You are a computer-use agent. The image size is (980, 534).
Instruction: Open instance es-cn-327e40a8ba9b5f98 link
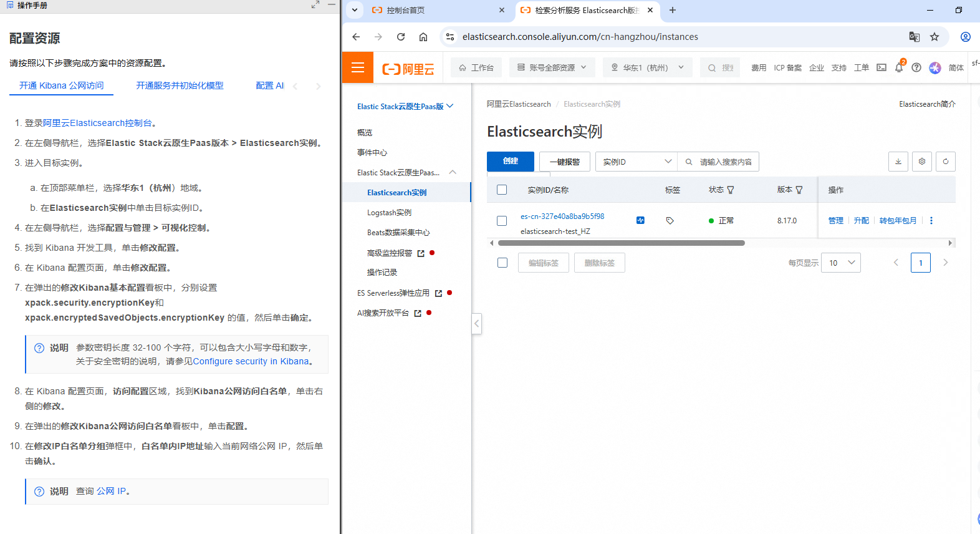(x=562, y=216)
